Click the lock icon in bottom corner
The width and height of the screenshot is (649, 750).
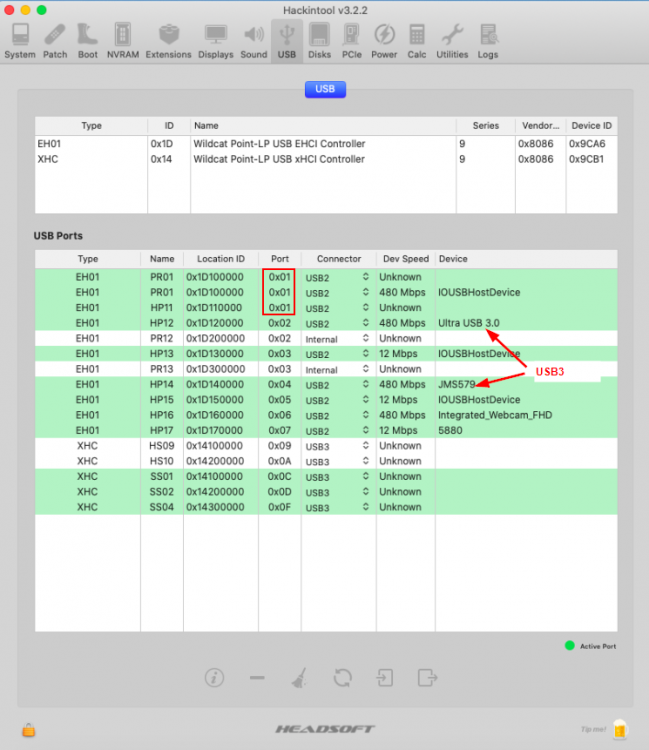[x=30, y=729]
